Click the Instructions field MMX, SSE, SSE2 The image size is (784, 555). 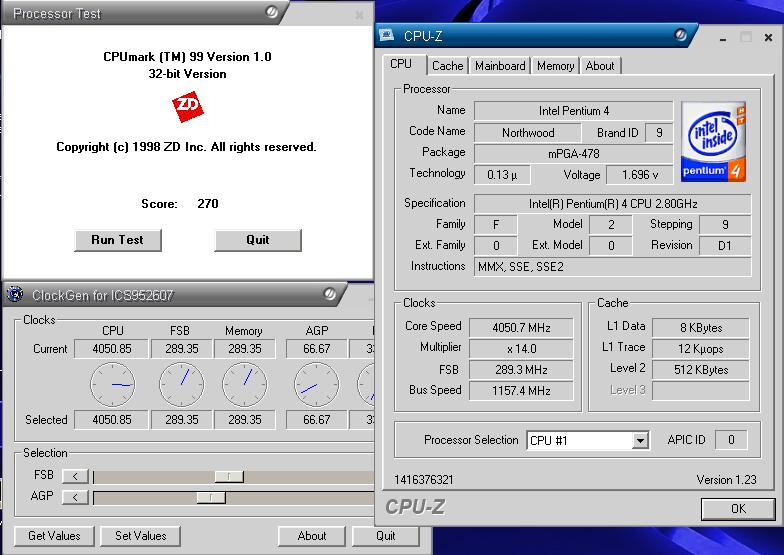612,266
